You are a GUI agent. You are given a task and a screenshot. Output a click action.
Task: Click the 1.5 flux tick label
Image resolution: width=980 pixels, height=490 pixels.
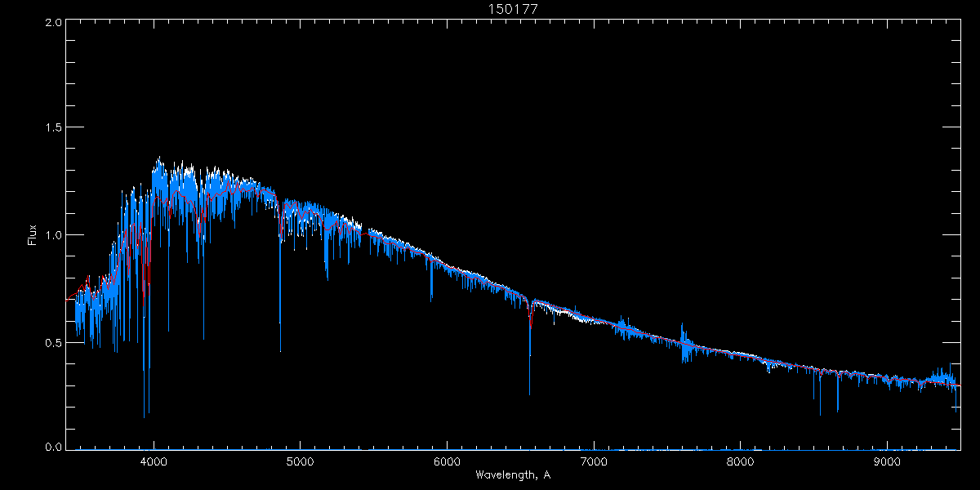coord(53,127)
